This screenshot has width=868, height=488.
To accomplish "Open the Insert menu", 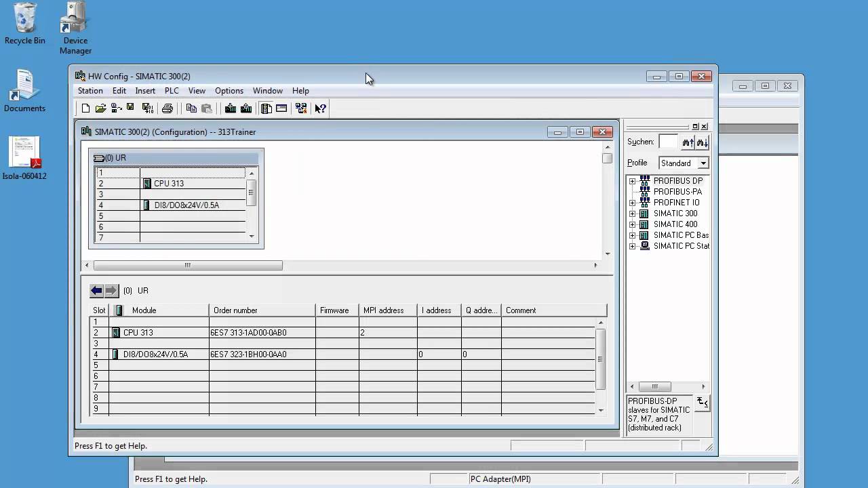I will (145, 91).
